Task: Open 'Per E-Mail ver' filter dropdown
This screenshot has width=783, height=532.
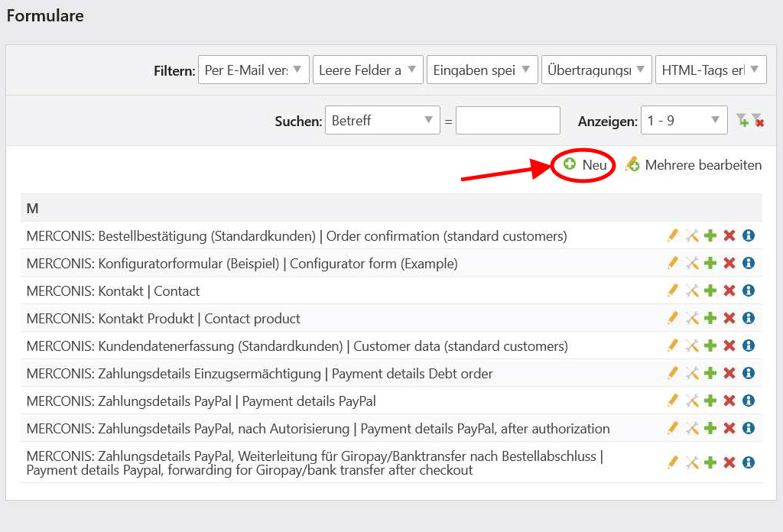Action: 254,70
